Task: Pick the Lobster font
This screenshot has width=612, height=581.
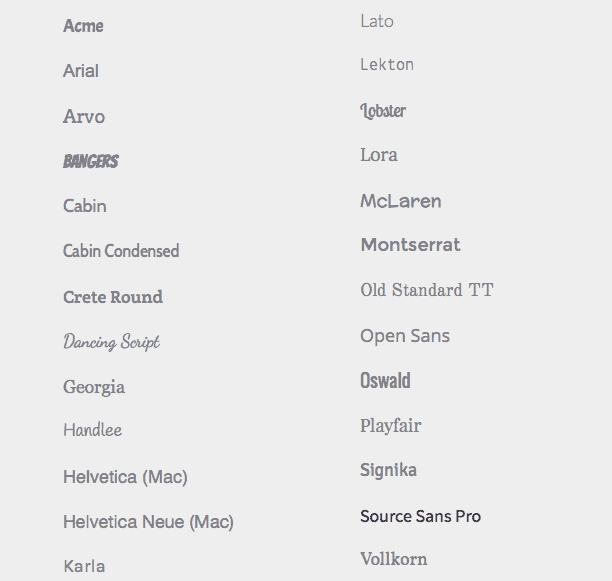Action: tap(383, 110)
